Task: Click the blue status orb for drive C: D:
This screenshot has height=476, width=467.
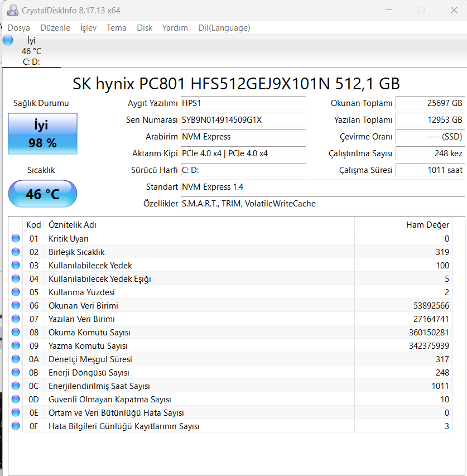Action: coord(8,40)
